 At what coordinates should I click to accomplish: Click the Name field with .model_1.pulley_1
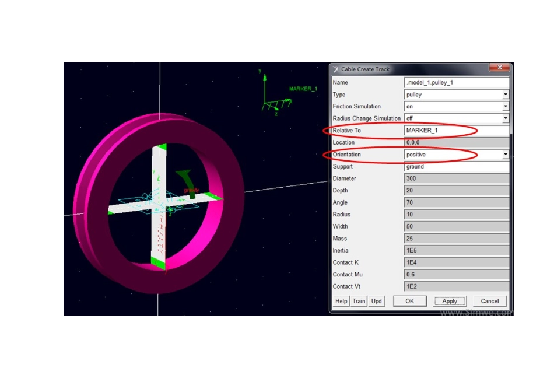[456, 82]
